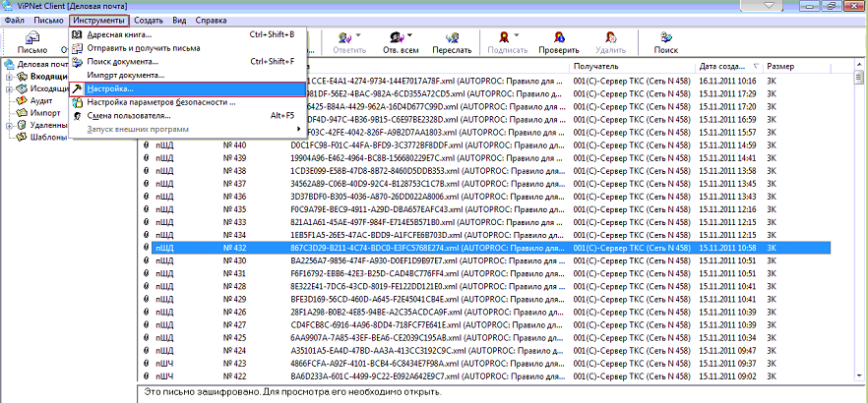Viewport: 868px width, 403px height.
Task: Open the Файл menu
Action: [14, 21]
